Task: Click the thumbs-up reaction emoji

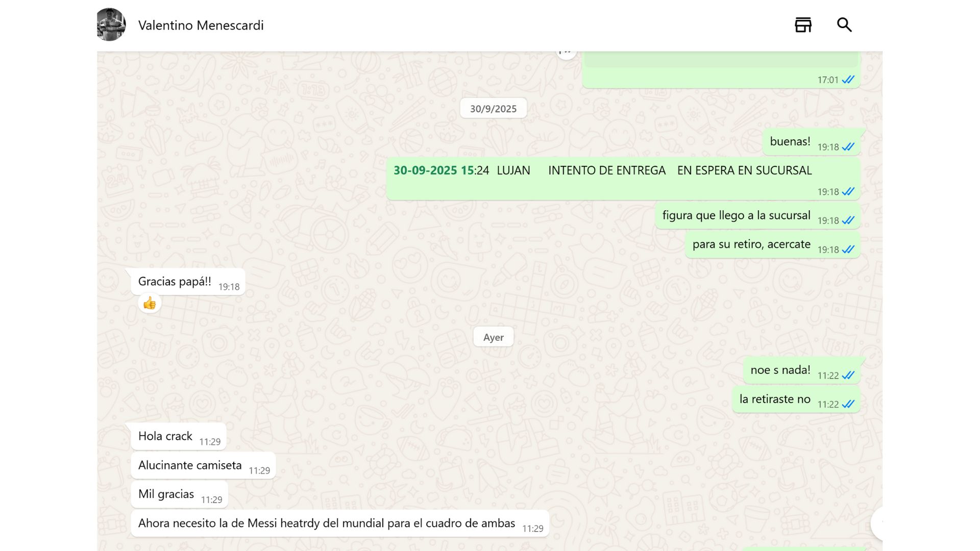Action: 150,304
